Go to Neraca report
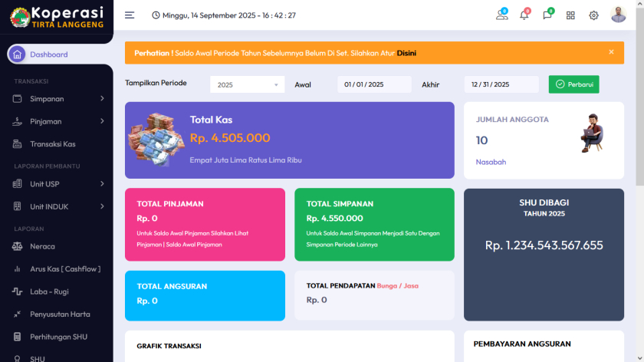 [42, 247]
